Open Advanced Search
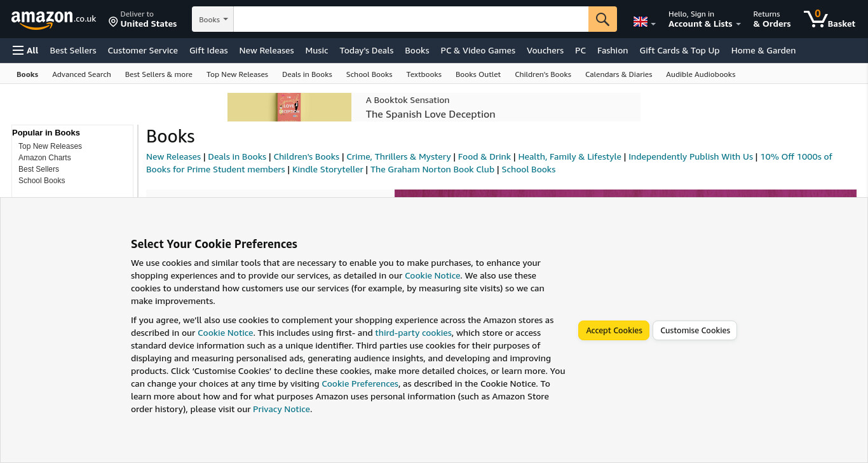The height and width of the screenshot is (463, 868). click(x=81, y=74)
